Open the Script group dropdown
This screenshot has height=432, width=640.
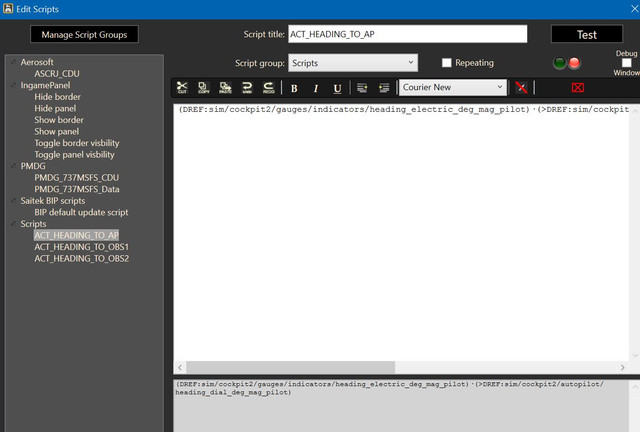[353, 63]
